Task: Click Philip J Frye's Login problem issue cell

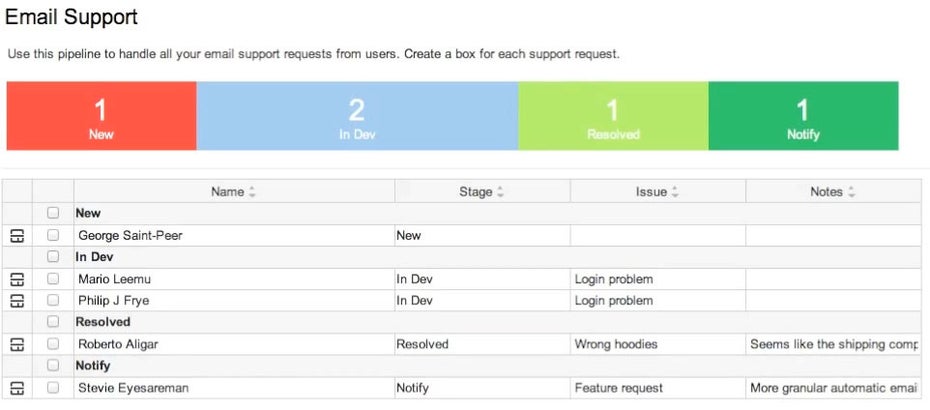Action: [658, 300]
